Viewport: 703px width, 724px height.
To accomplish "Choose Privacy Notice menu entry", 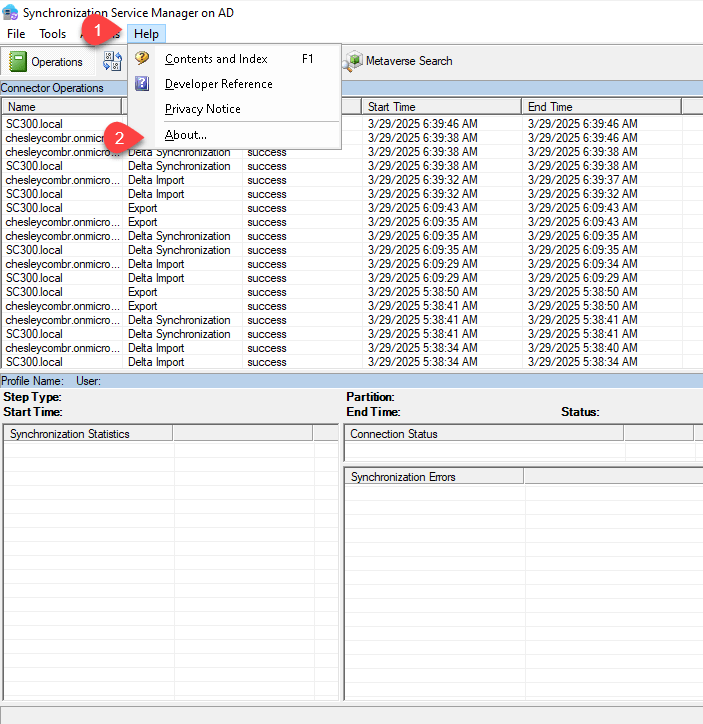I will point(202,109).
